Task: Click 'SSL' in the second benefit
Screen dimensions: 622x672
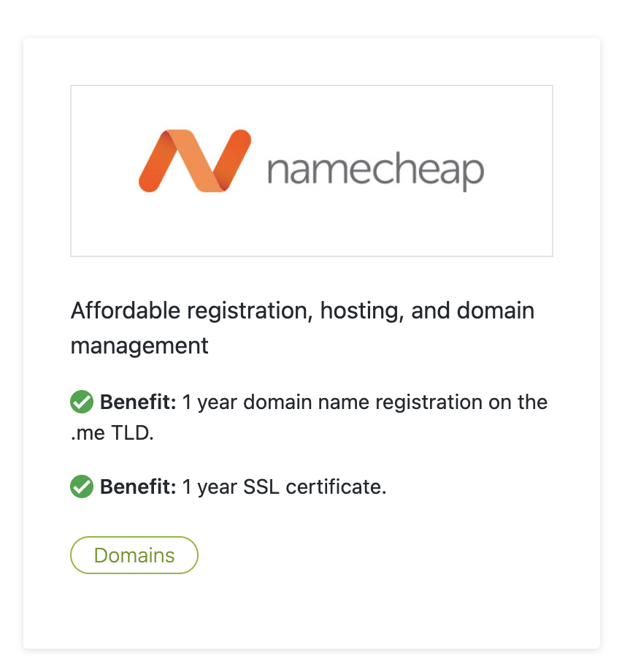Action: (x=261, y=486)
